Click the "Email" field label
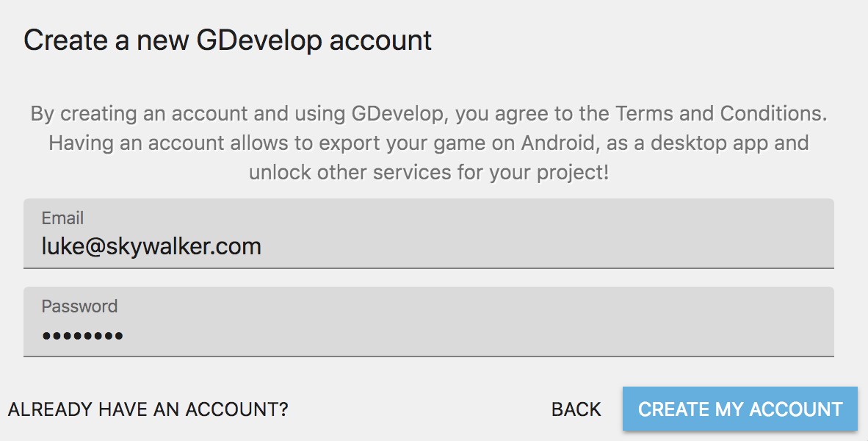868x441 pixels. coord(62,218)
